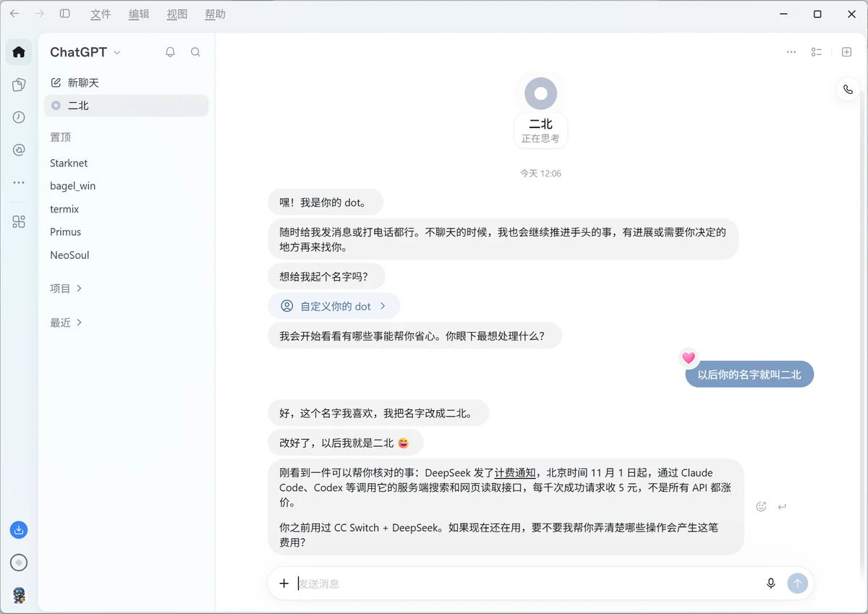
Task: Click the checklist icon in chat header
Action: (817, 52)
